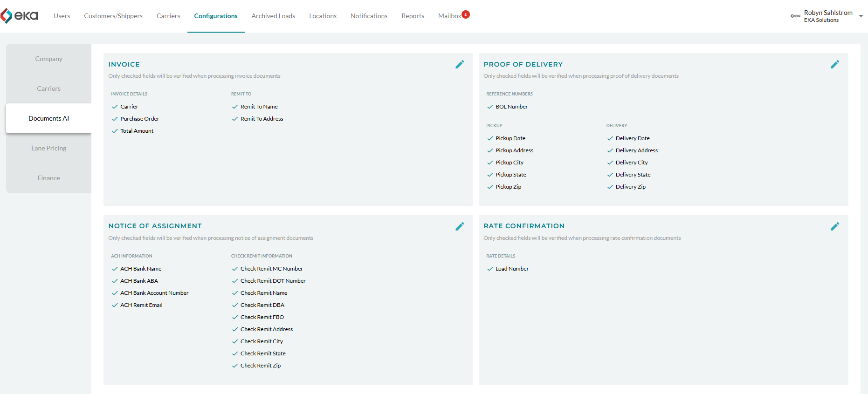Click Check Remit DOT Number field

pos(269,281)
